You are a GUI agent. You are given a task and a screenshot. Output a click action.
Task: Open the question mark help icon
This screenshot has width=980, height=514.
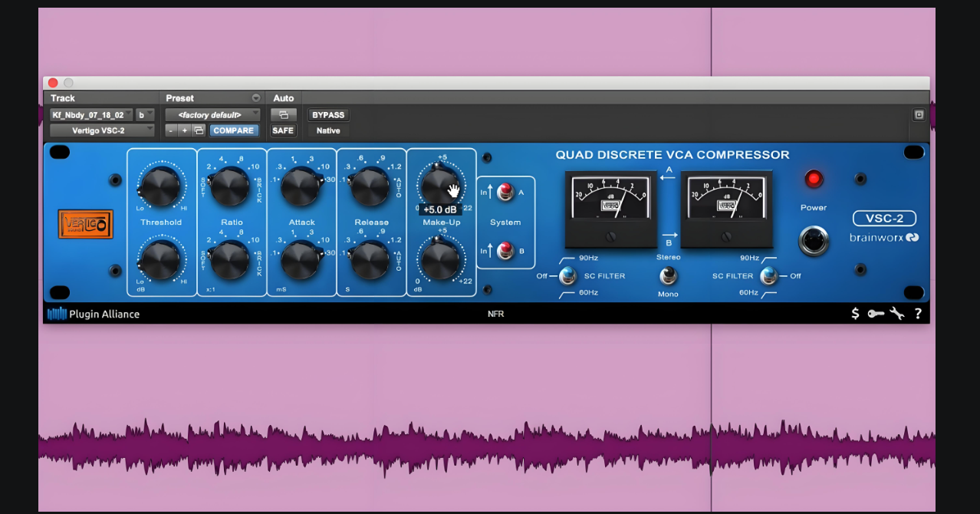[x=917, y=313]
